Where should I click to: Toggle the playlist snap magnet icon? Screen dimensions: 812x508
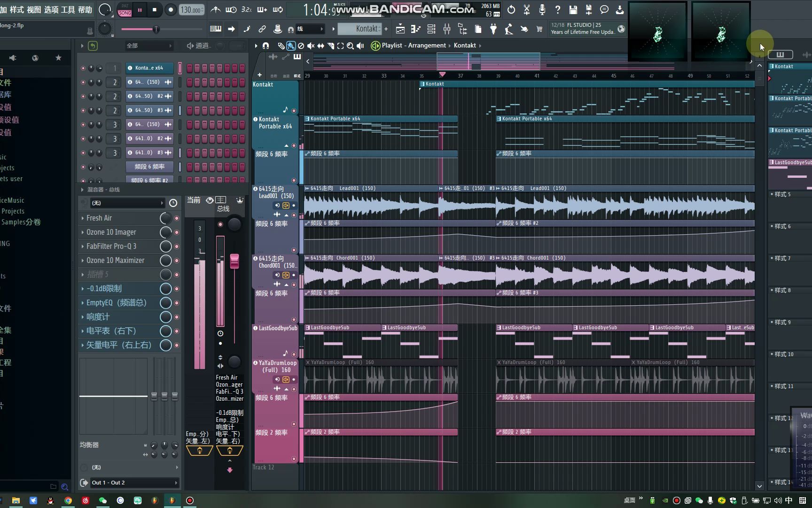pos(265,46)
